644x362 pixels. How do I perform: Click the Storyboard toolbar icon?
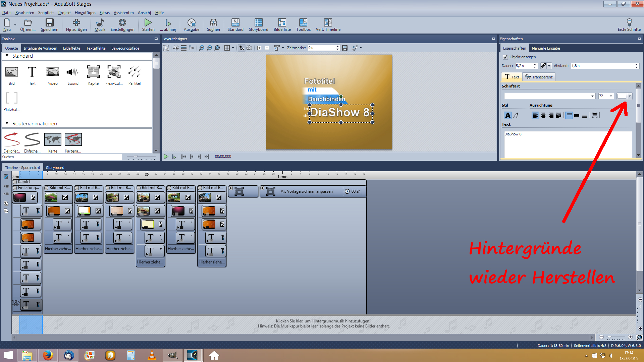point(258,25)
